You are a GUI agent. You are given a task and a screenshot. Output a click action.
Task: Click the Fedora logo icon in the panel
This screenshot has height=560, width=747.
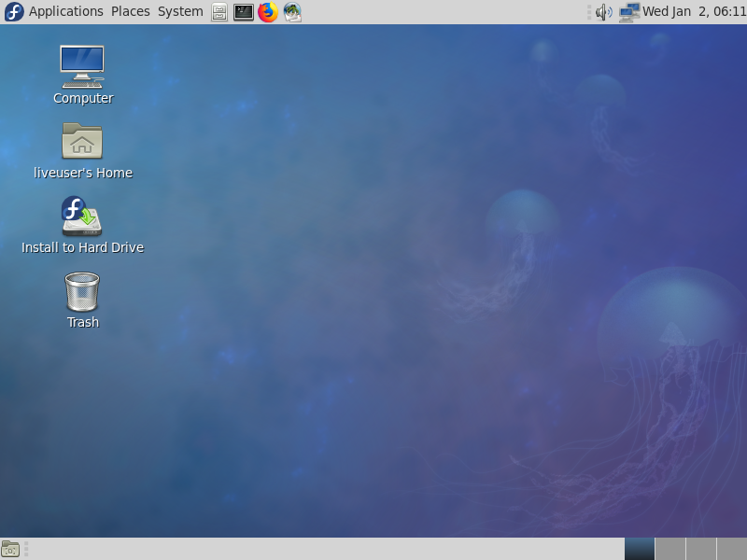(x=14, y=12)
